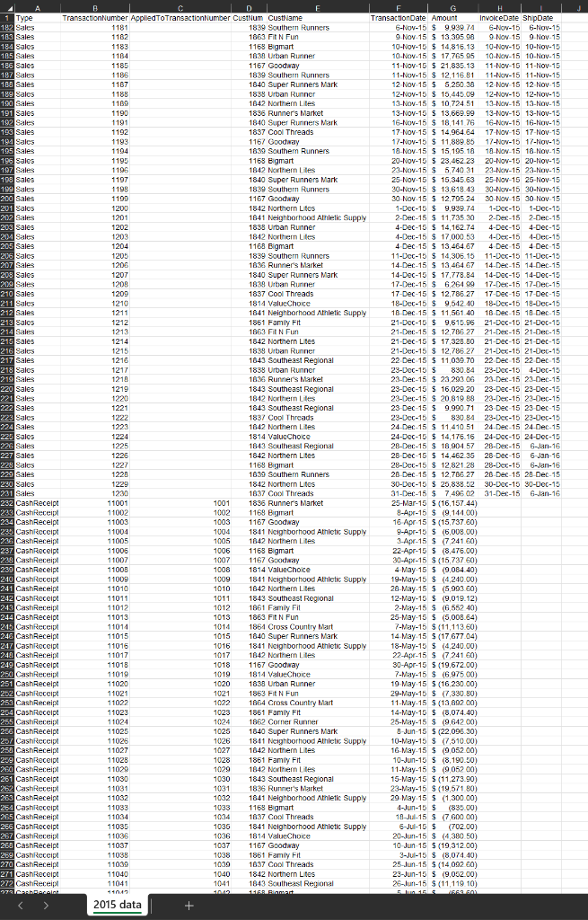This screenshot has height=920, width=588.
Task: Click the 'CustNum' header cell
Action: click(x=249, y=18)
